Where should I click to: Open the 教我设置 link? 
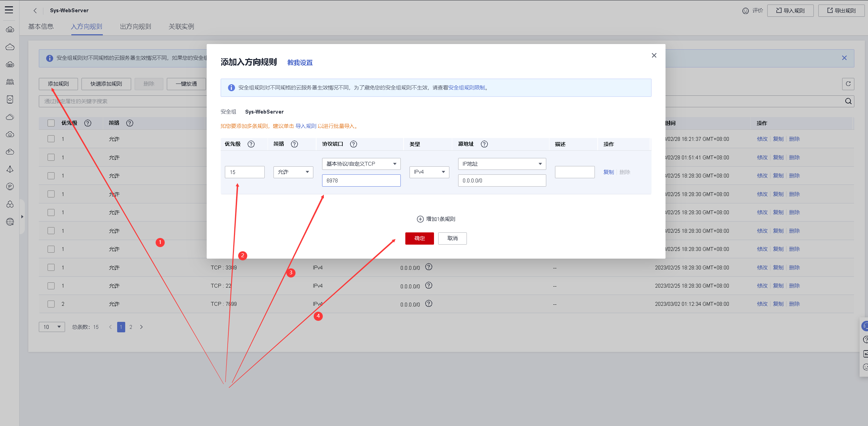coord(300,63)
